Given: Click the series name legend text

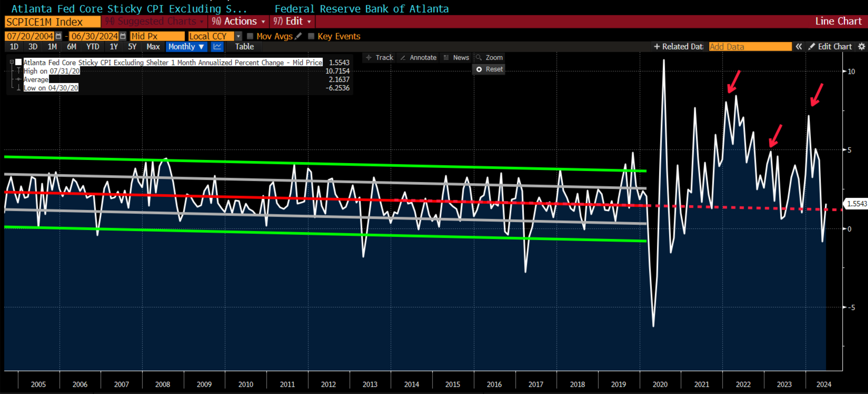Looking at the screenshot, I should click(x=173, y=63).
